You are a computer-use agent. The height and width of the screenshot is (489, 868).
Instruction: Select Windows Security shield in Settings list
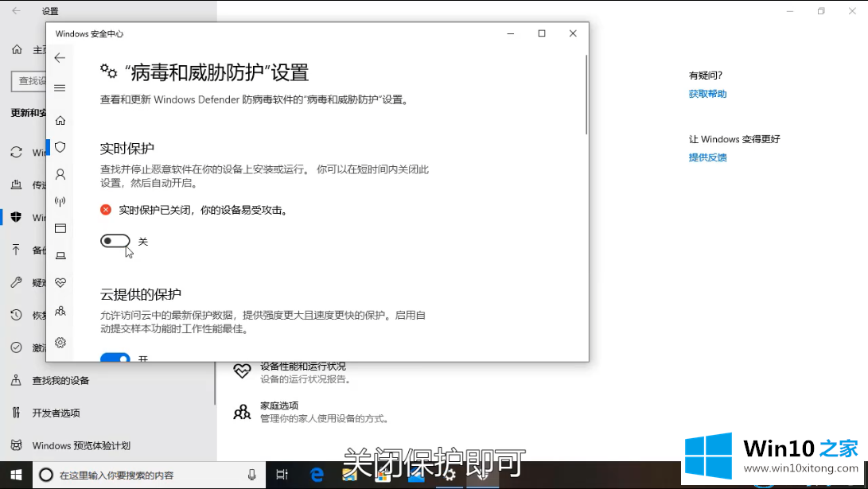17,217
